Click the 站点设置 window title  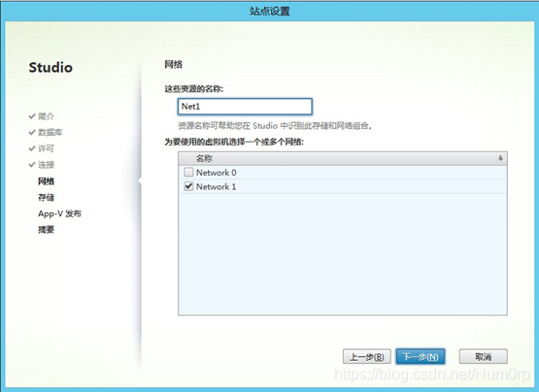270,11
